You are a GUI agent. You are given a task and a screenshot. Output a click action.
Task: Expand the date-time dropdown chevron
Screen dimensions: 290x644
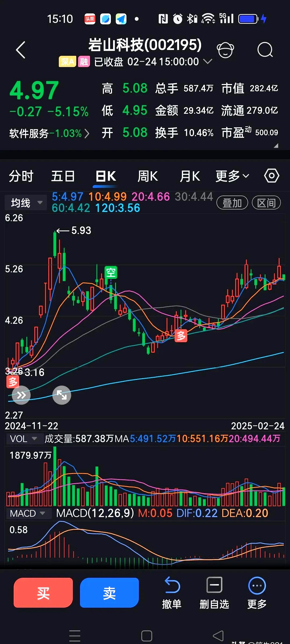tap(208, 61)
